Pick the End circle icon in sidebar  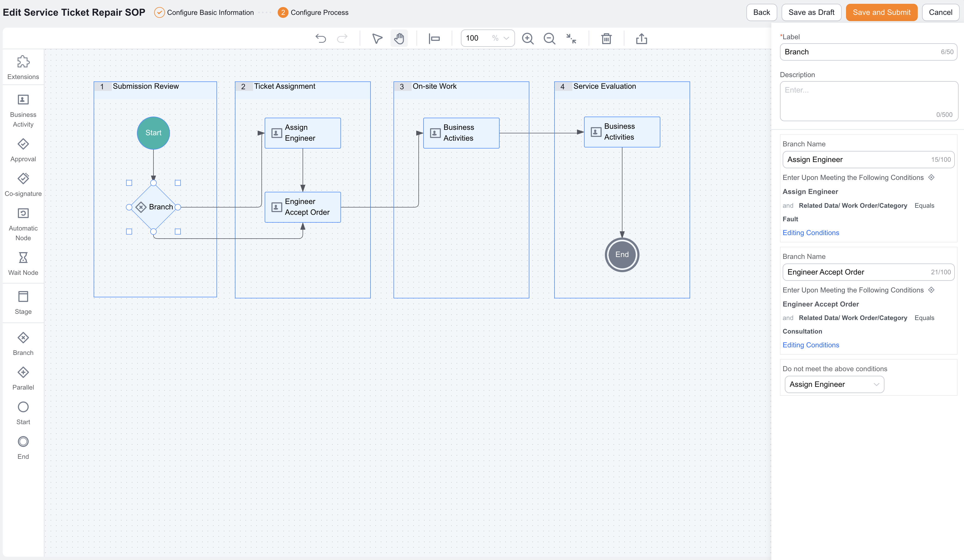pos(23,442)
